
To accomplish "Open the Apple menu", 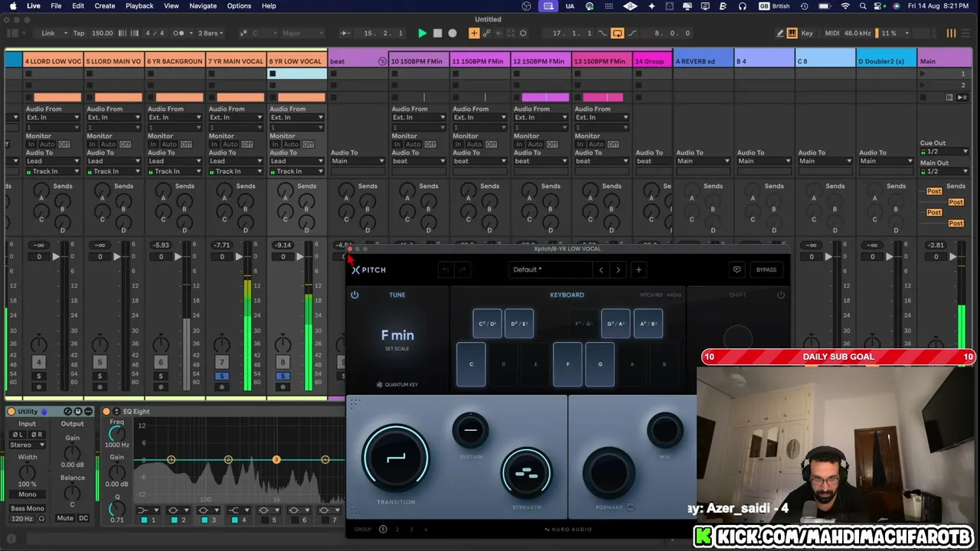I will click(12, 6).
